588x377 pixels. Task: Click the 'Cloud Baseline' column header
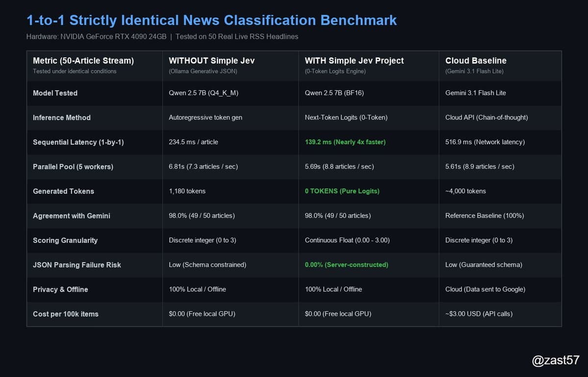[476, 61]
